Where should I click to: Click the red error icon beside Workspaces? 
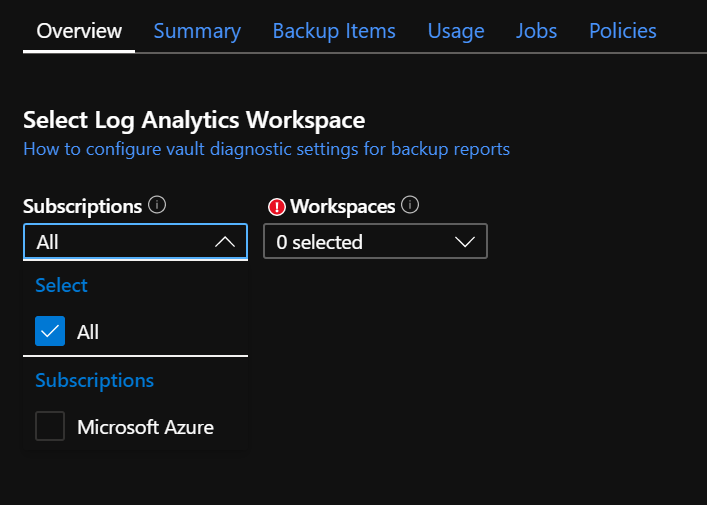pyautogui.click(x=277, y=207)
